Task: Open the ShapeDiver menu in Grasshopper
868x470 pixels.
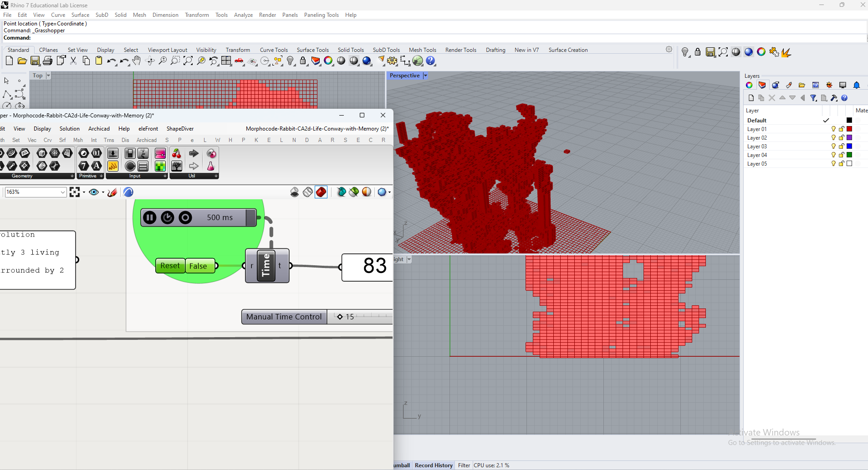Action: pos(180,129)
